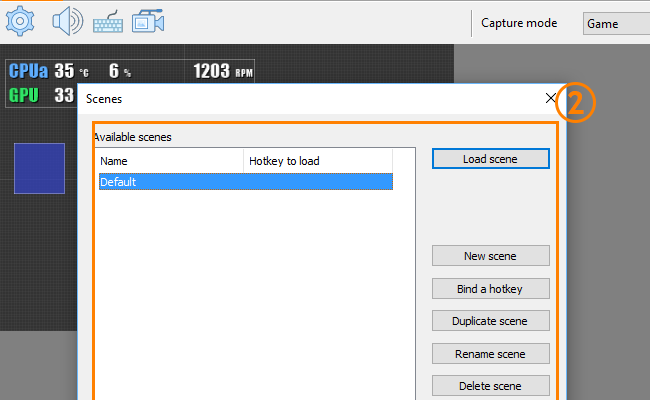
Task: Click the Hotkey to load column header
Action: point(318,161)
